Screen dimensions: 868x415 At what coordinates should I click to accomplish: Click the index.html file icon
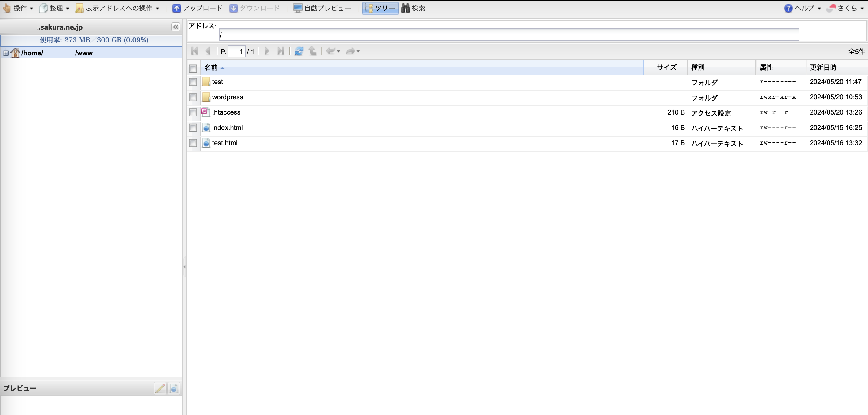[x=206, y=127]
